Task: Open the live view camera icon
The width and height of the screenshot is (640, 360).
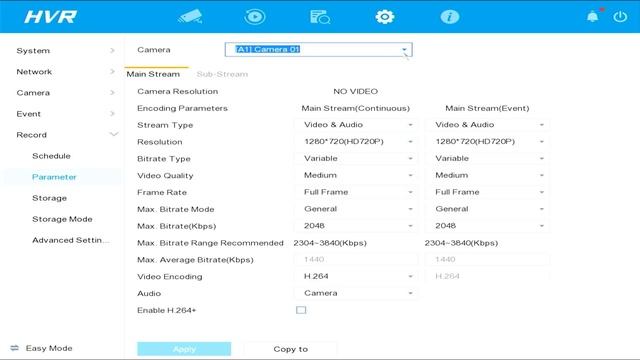Action: (190, 17)
